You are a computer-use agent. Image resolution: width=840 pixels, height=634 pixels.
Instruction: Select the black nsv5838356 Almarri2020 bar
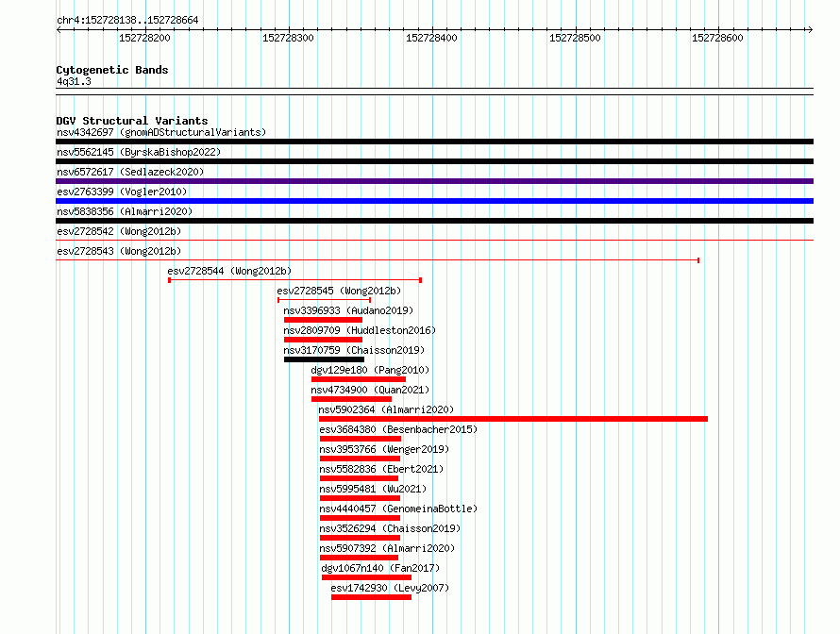pyautogui.click(x=434, y=221)
